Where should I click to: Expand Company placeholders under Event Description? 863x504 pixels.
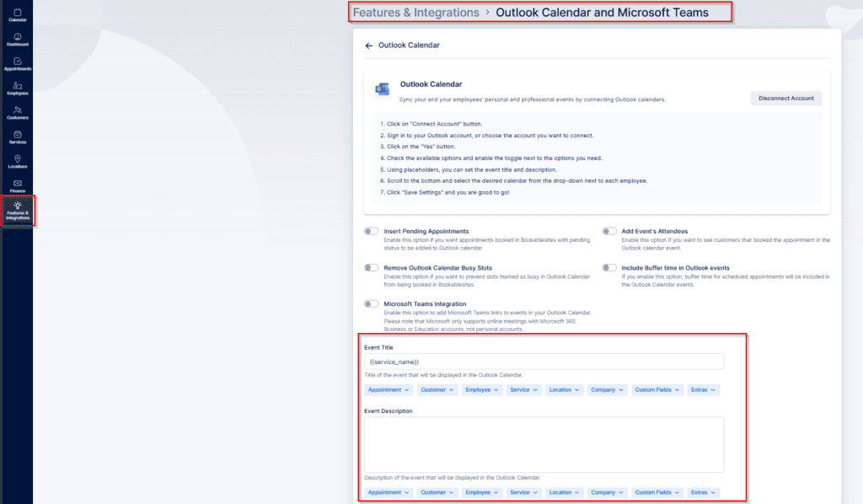click(x=607, y=492)
